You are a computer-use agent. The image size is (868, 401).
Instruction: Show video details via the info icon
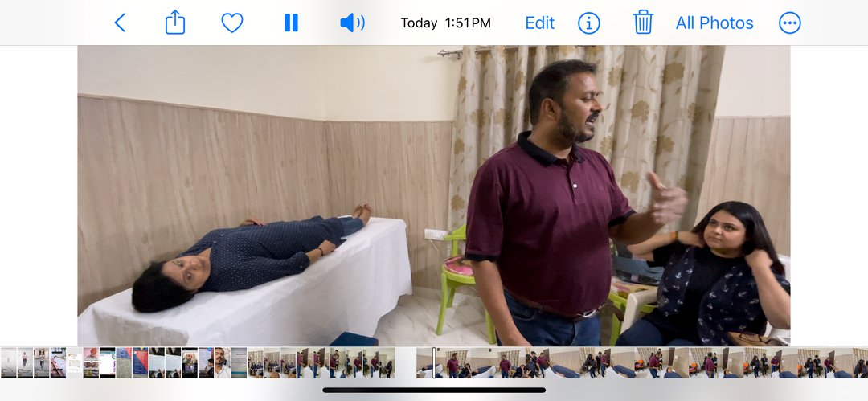click(589, 23)
